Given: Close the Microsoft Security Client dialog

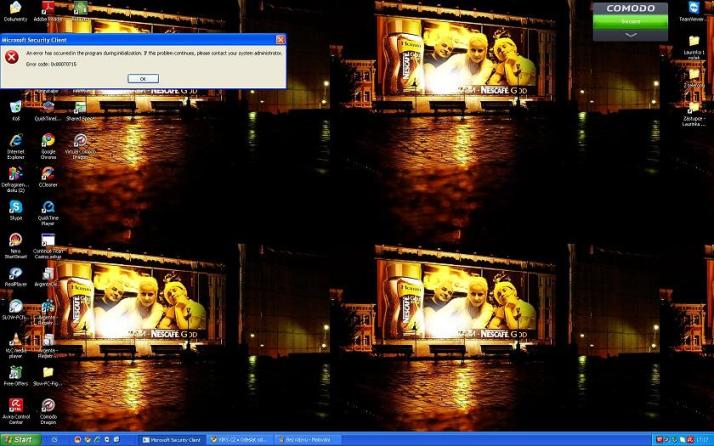Looking at the screenshot, I should (280, 40).
